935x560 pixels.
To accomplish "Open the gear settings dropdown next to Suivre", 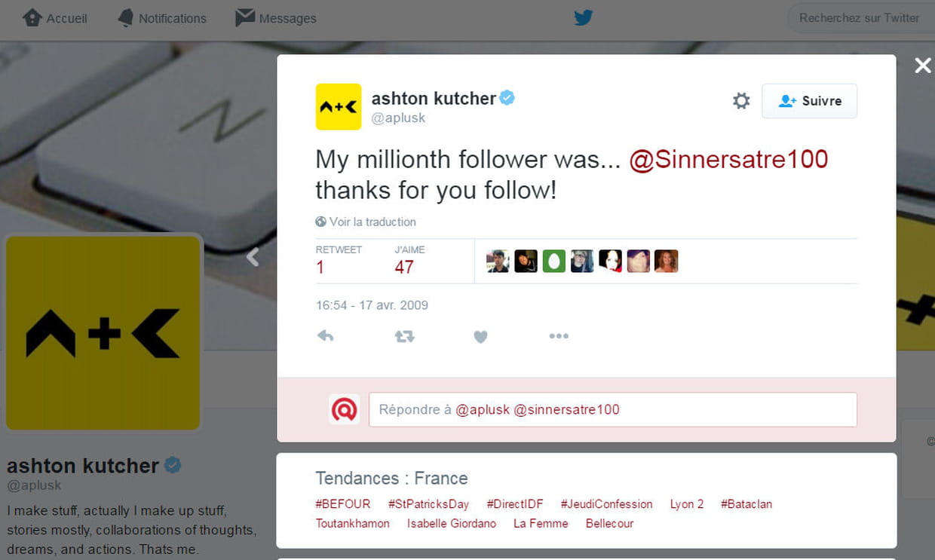I will pos(741,101).
